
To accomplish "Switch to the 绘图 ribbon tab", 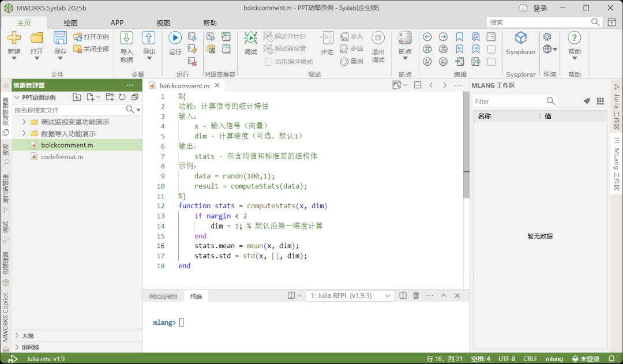I will (69, 22).
